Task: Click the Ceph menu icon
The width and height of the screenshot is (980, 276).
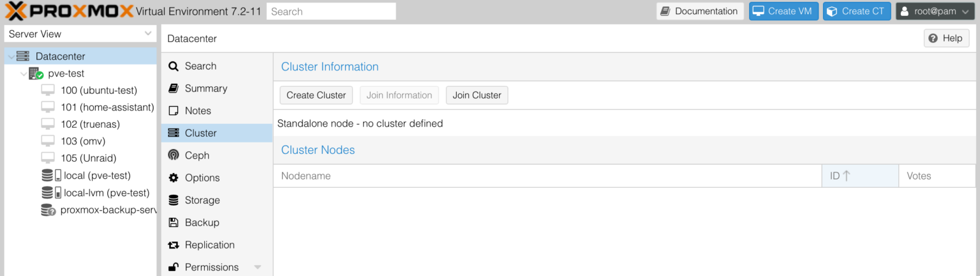Action: [x=174, y=155]
